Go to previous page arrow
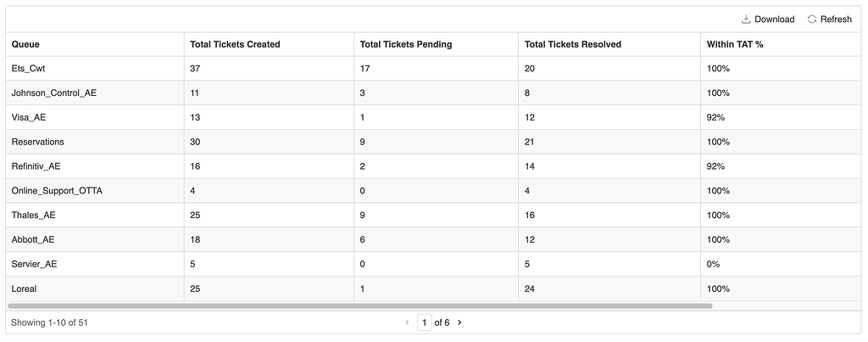Viewport: 868px width, 342px height. [x=407, y=322]
